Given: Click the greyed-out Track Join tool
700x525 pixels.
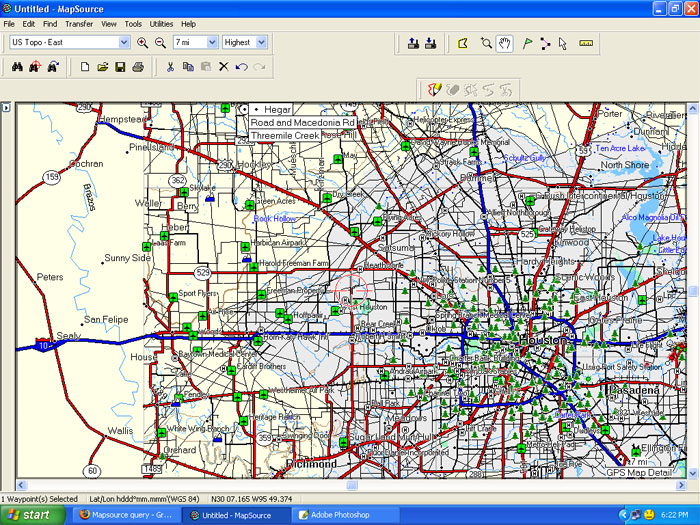Looking at the screenshot, I should (488, 90).
